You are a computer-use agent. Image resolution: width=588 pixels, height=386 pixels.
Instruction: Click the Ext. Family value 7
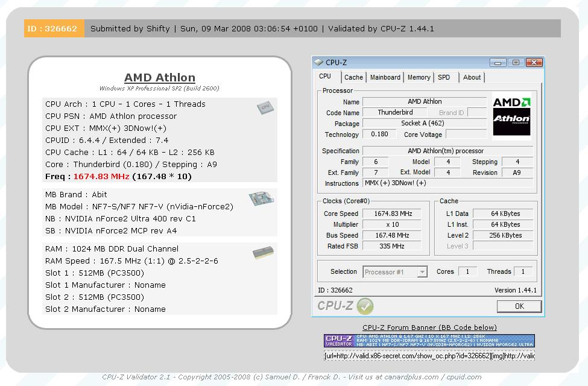[x=376, y=172]
